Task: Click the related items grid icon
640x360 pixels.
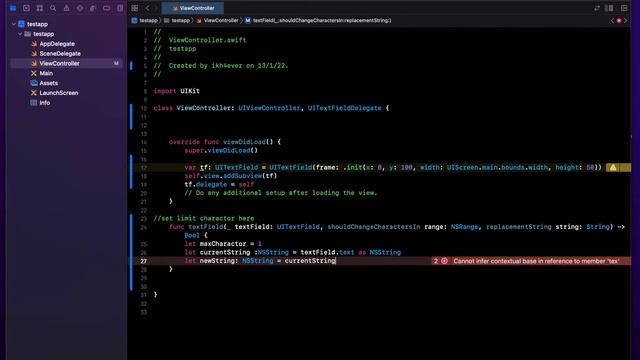Action: coord(134,8)
